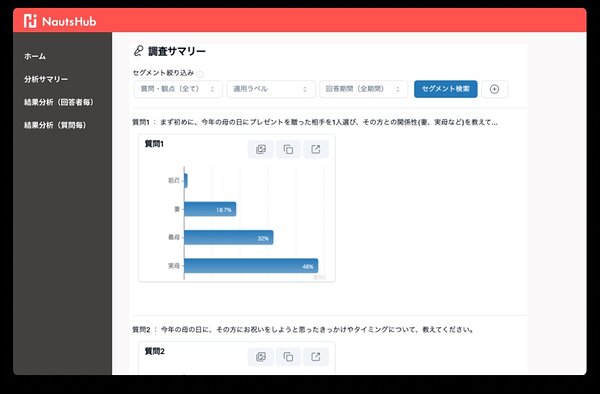Click the copy icon on 質問1 chart
600x394 pixels.
tap(288, 149)
